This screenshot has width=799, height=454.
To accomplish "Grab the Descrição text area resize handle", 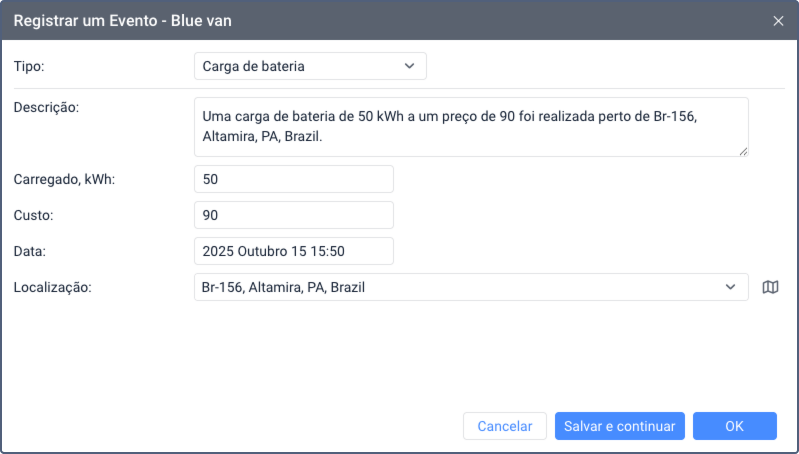I will 743,151.
